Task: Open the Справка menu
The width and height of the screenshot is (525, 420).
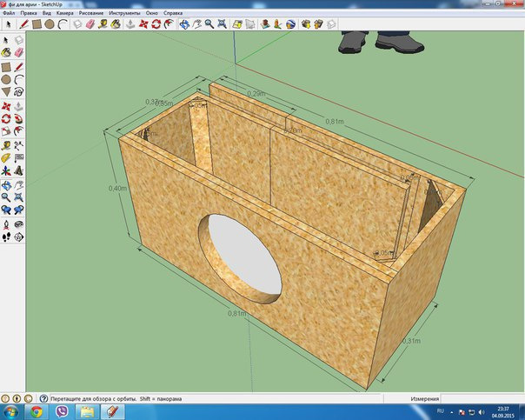Action: point(173,13)
